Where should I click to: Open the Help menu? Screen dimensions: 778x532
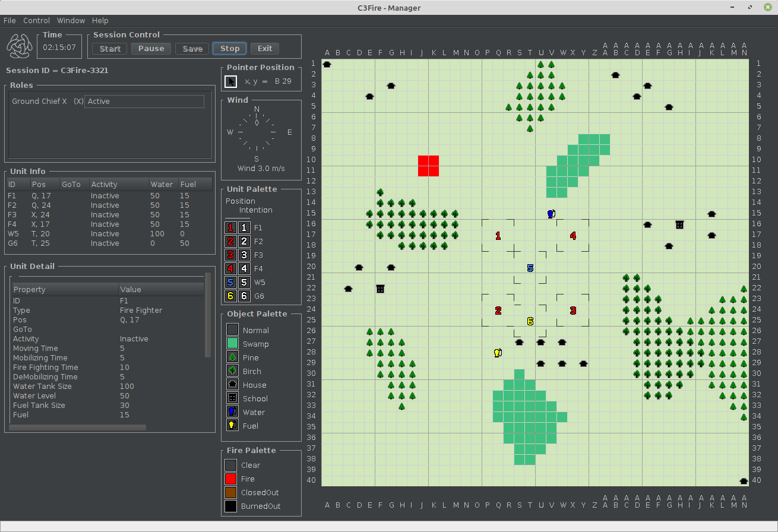tap(100, 20)
